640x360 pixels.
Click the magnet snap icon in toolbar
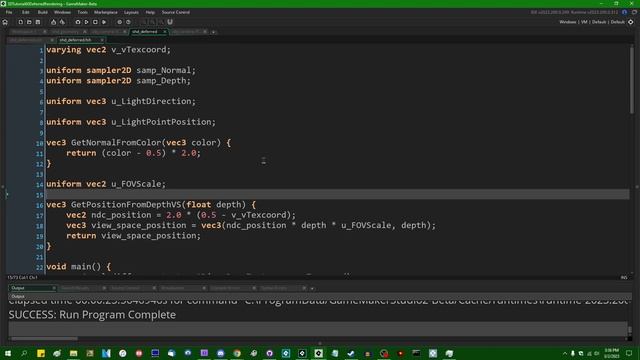click(x=170, y=22)
